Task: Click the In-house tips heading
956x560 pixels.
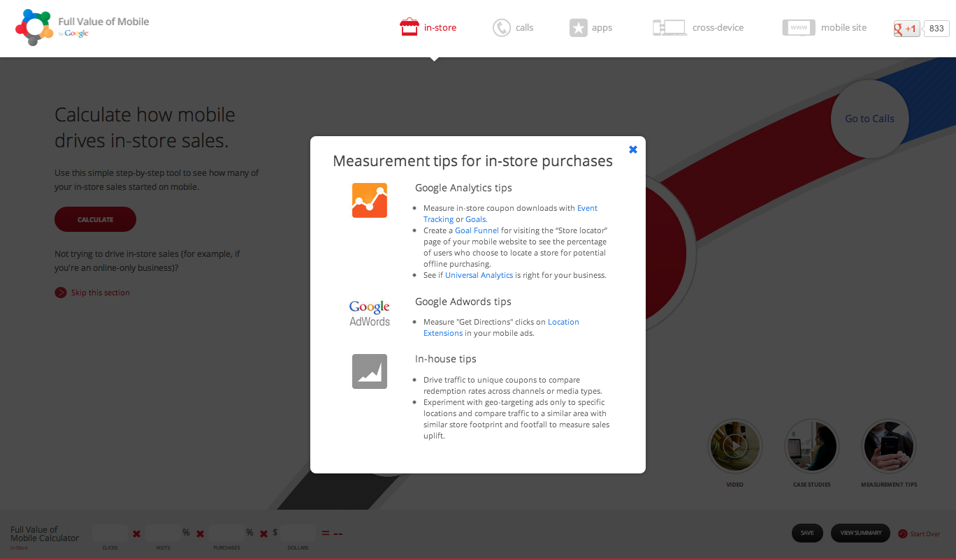Action: coord(446,359)
